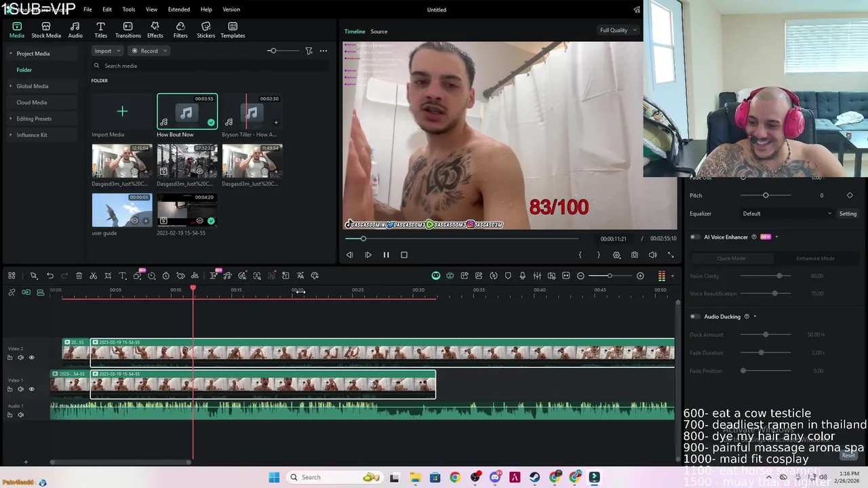The height and width of the screenshot is (488, 868).
Task: Open the color palette tool
Action: click(315, 276)
